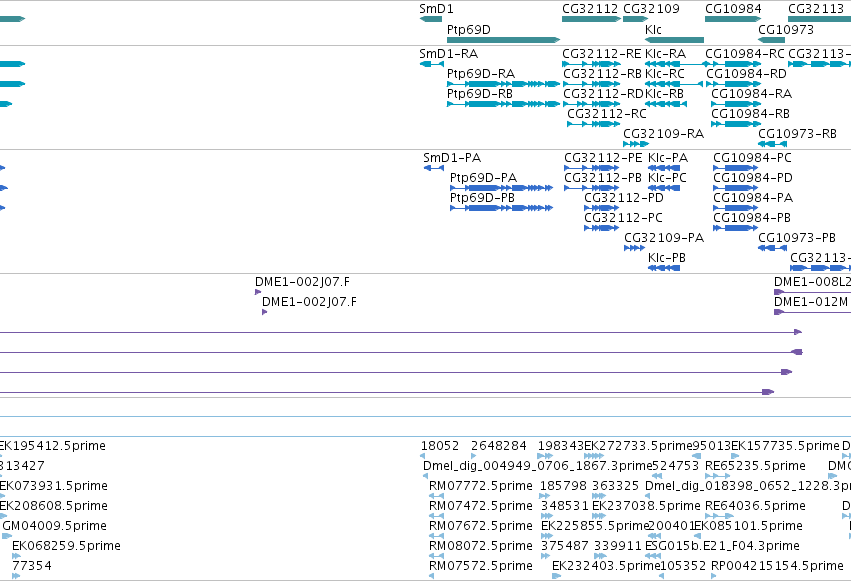Select the CG10984 gene label
The image size is (851, 581).
[x=733, y=9]
